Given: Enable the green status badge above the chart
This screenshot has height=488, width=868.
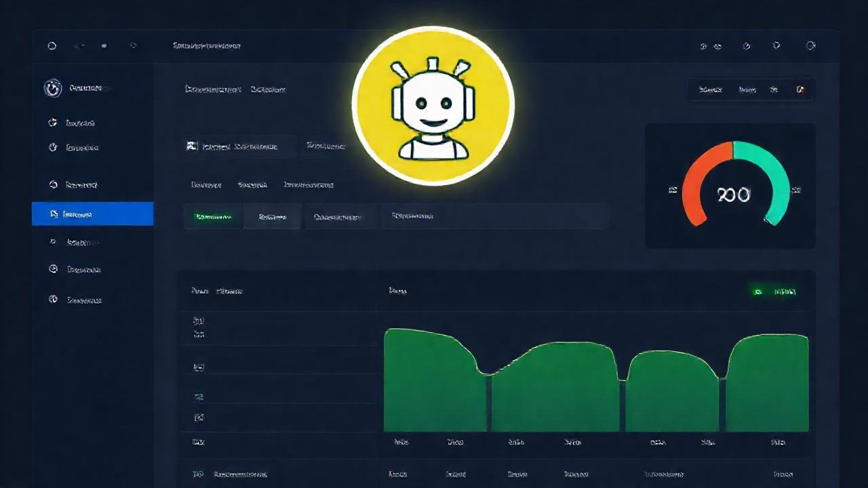Looking at the screenshot, I should click(776, 291).
